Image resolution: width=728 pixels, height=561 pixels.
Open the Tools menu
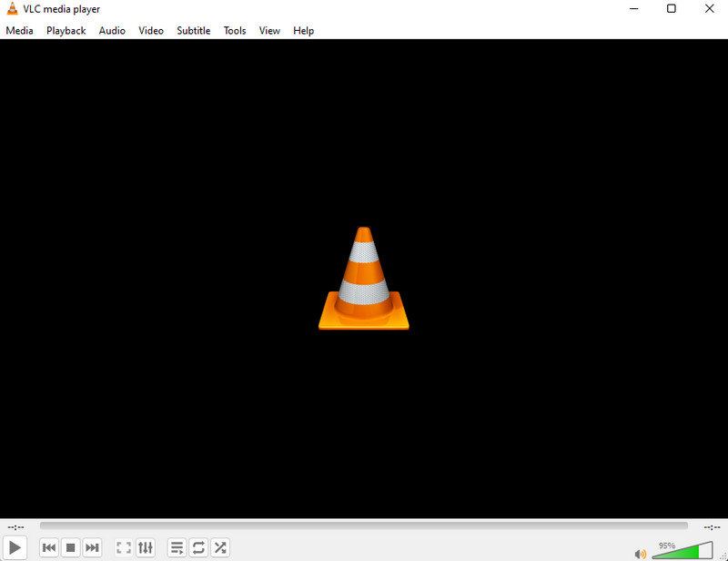235,30
